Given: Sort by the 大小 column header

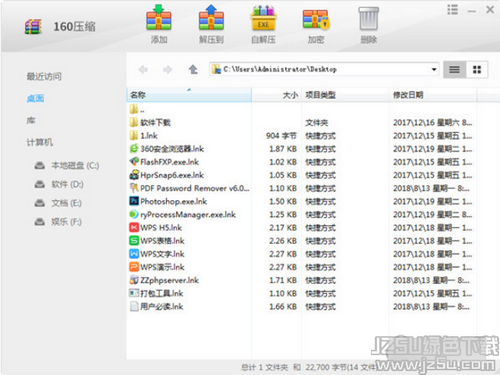Looking at the screenshot, I should click(276, 95).
